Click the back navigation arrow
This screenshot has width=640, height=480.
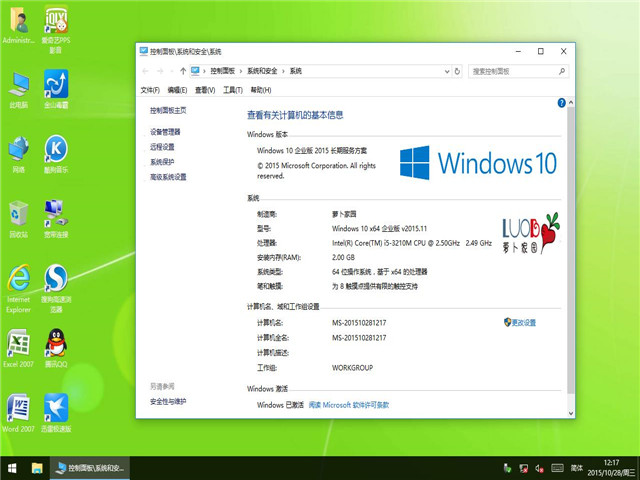coord(145,71)
